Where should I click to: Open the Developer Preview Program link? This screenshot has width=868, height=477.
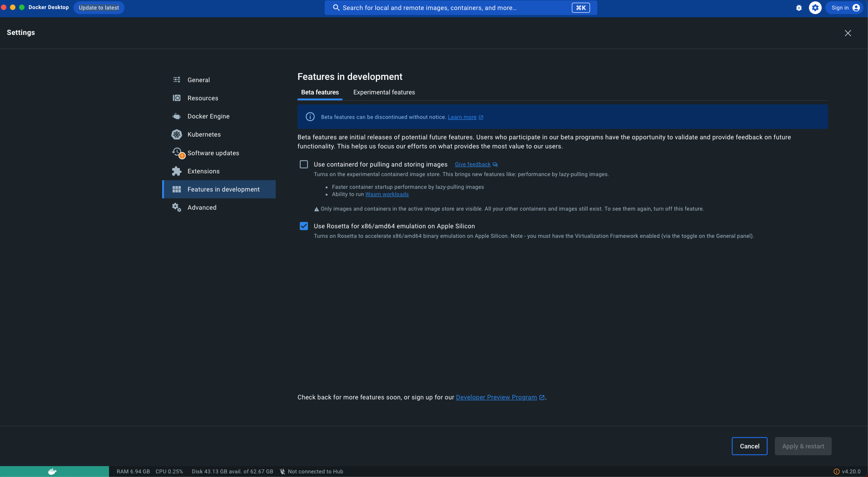pos(496,397)
